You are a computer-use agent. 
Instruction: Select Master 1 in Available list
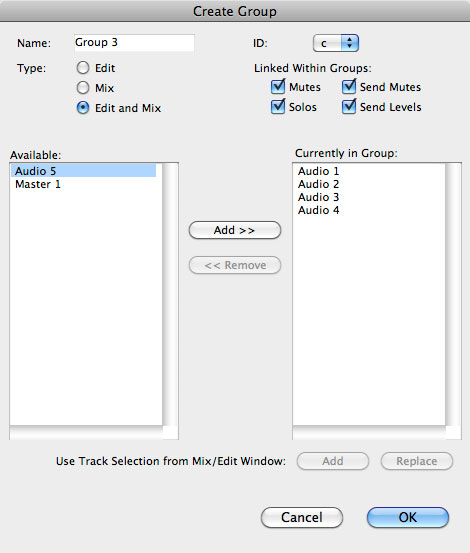click(84, 184)
